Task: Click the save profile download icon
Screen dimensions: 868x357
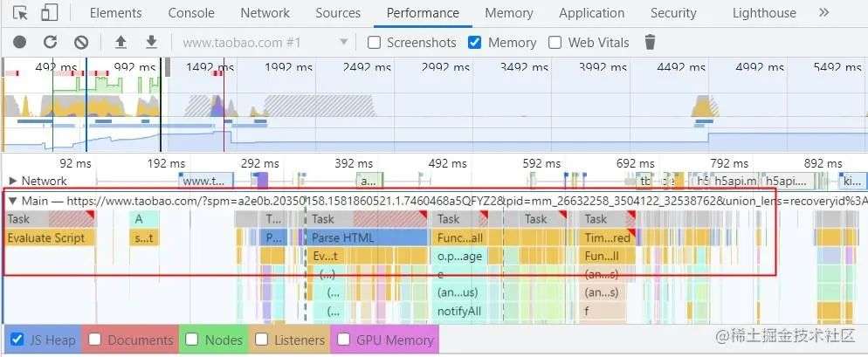Action: 151,42
